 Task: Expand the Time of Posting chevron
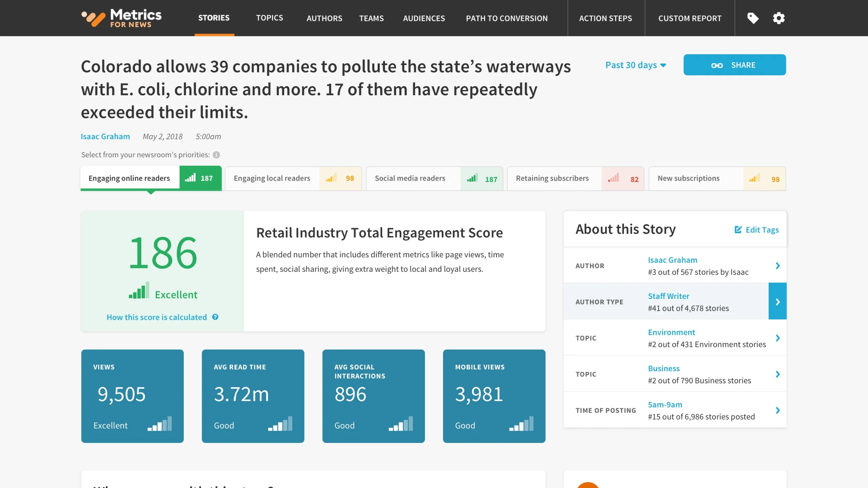778,410
